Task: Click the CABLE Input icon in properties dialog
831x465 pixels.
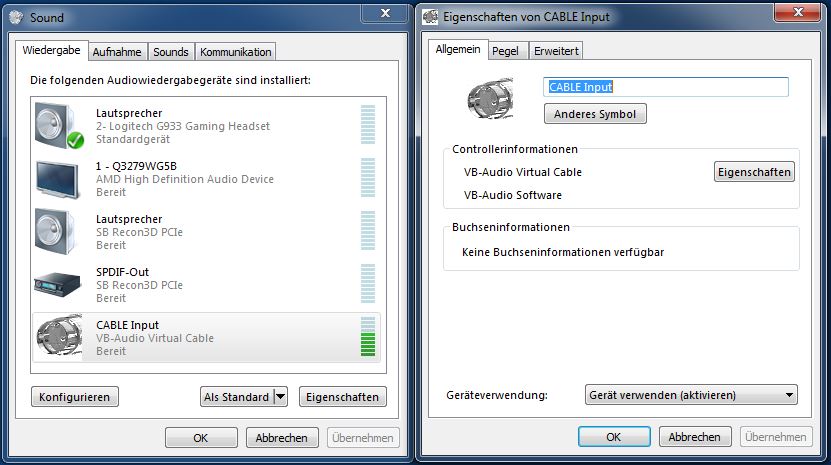Action: [490, 98]
